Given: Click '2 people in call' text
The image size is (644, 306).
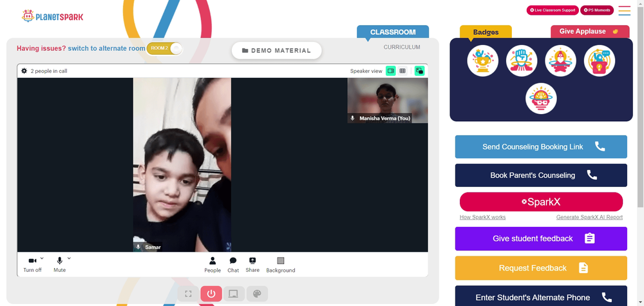Looking at the screenshot, I should point(49,71).
